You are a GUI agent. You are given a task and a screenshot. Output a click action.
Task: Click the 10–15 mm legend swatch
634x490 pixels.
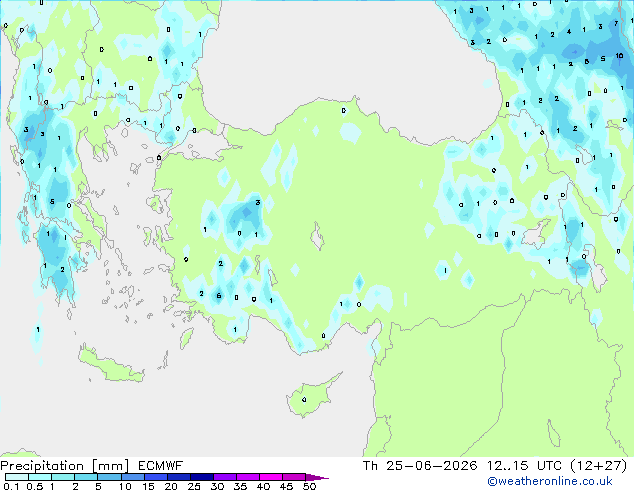132,477
